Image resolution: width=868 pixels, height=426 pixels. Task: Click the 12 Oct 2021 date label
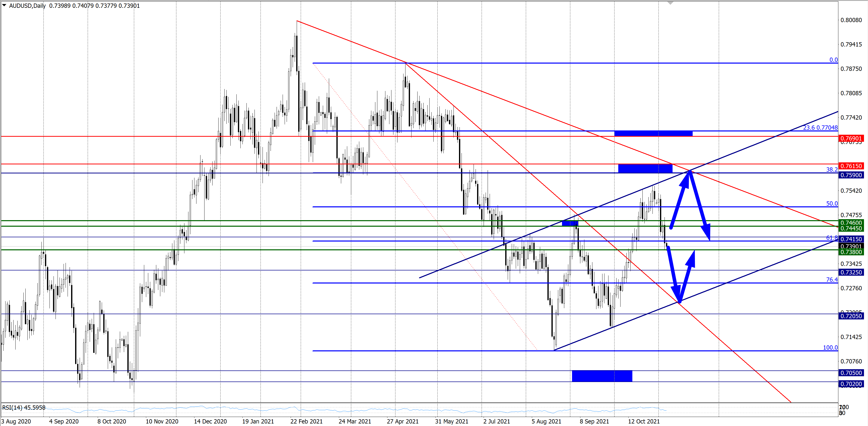[x=644, y=421]
